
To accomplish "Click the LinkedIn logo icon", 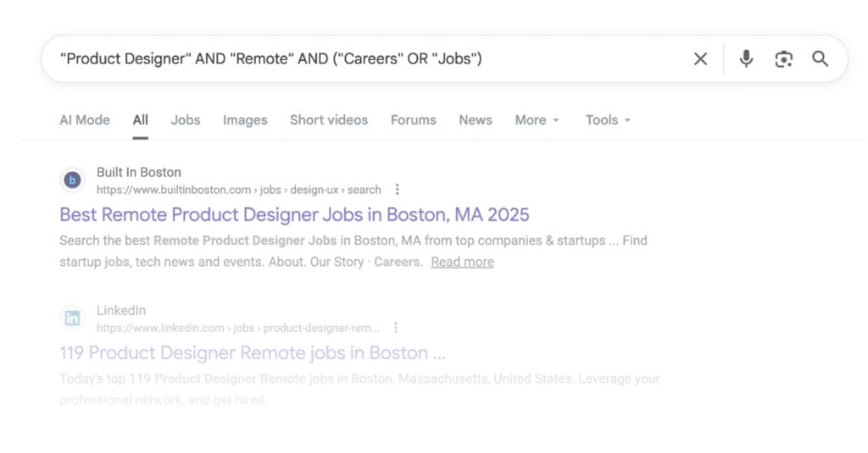I will [73, 318].
